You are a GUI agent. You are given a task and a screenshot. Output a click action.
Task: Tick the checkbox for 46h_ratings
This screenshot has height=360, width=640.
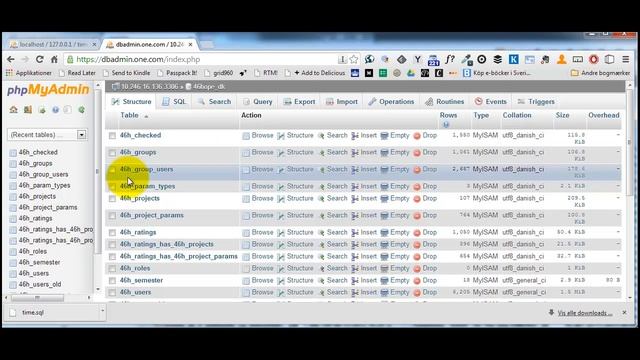point(112,233)
